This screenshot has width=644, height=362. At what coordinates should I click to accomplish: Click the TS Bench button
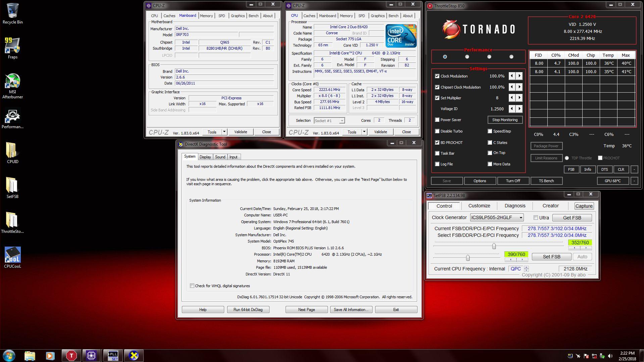tap(546, 181)
